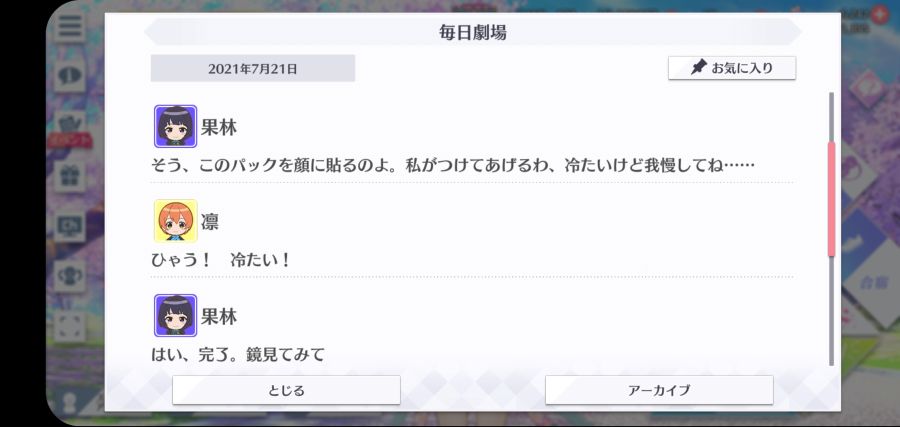Tap the 凛 orange-haired avatar
Viewport: 900px width, 427px height.
pyautogui.click(x=176, y=221)
